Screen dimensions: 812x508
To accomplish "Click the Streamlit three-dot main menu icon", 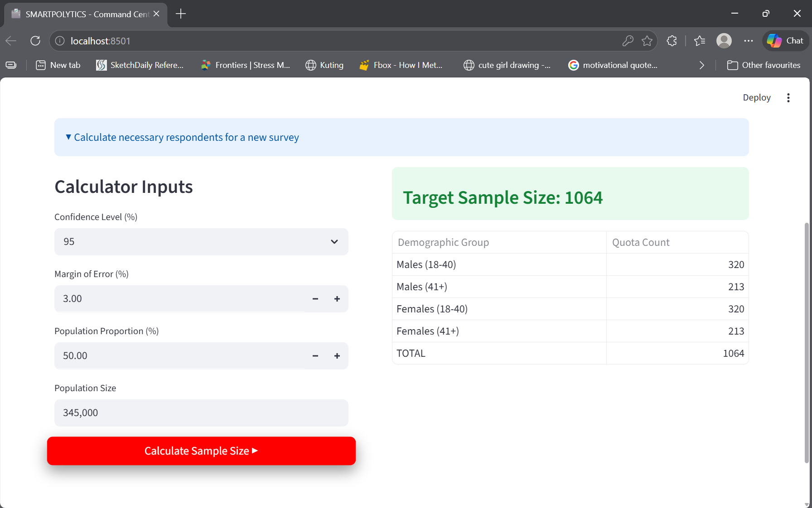I will (788, 98).
